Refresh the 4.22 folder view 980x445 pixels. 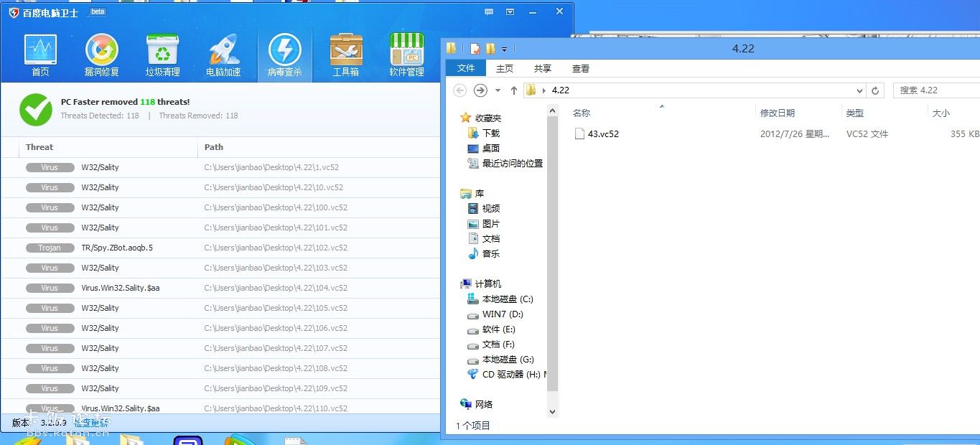click(874, 90)
